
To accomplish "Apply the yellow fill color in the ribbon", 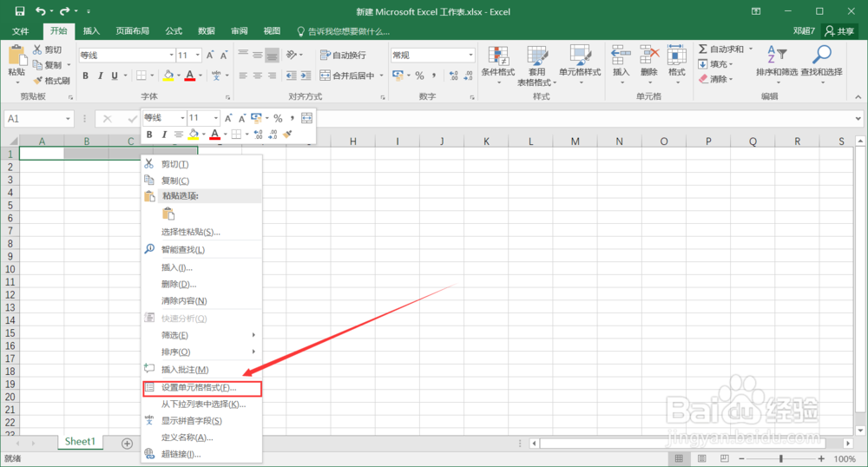I will click(168, 76).
